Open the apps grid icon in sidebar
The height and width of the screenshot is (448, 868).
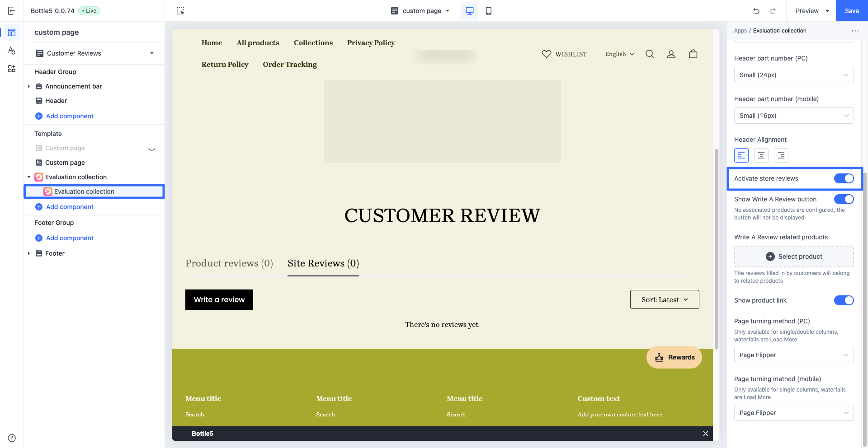coord(12,69)
